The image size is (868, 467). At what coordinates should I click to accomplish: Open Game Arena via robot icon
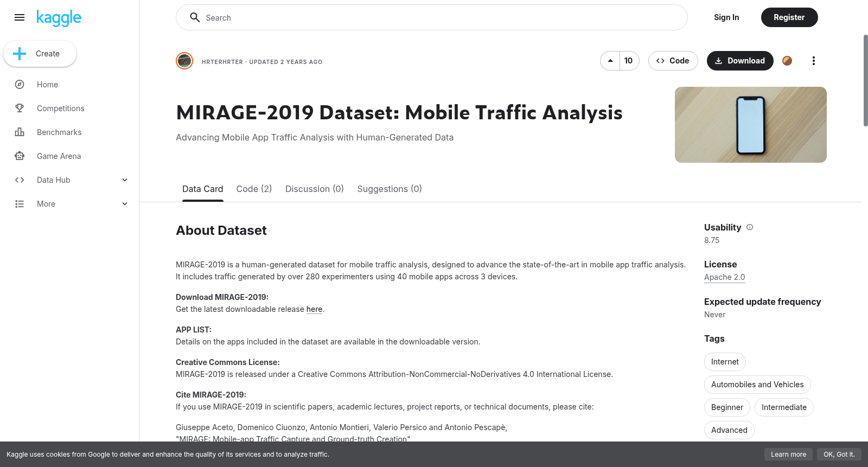click(x=20, y=156)
